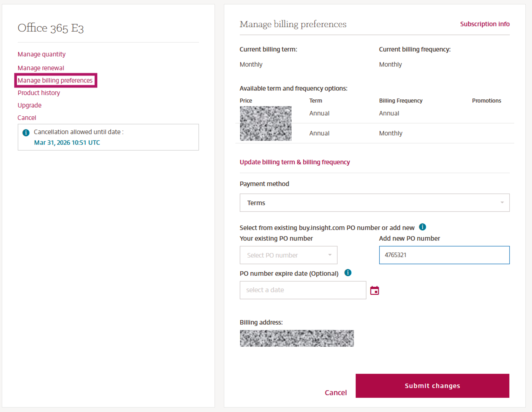Open the Select PO number dropdown

(x=288, y=255)
